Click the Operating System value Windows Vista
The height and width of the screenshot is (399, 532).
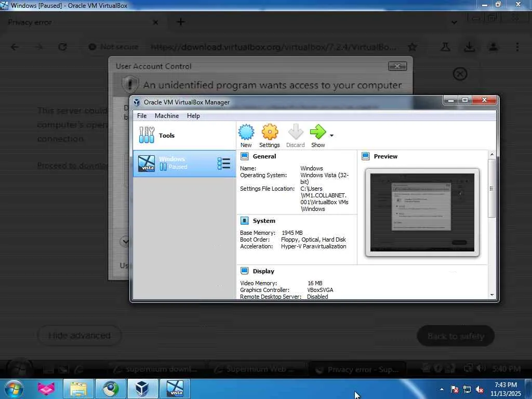point(324,179)
